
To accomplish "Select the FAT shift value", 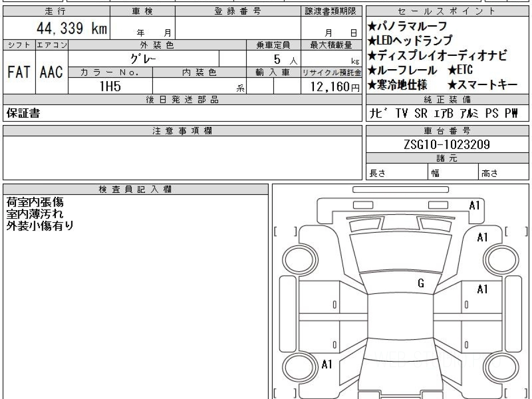I will pyautogui.click(x=19, y=72).
